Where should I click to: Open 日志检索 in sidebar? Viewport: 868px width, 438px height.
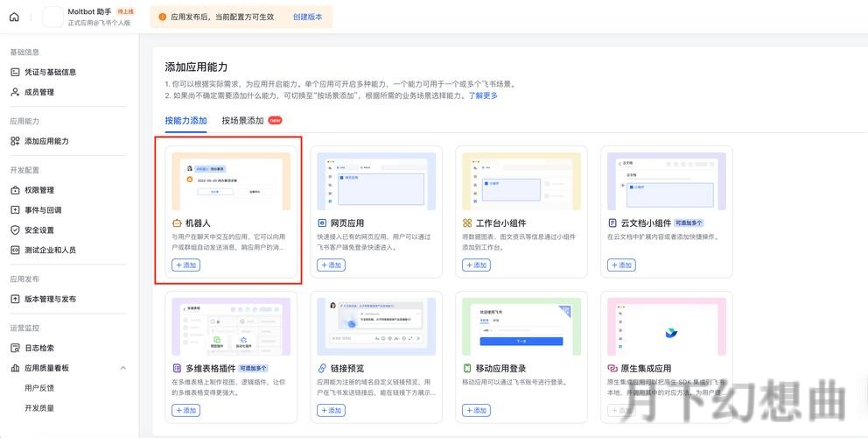39,348
